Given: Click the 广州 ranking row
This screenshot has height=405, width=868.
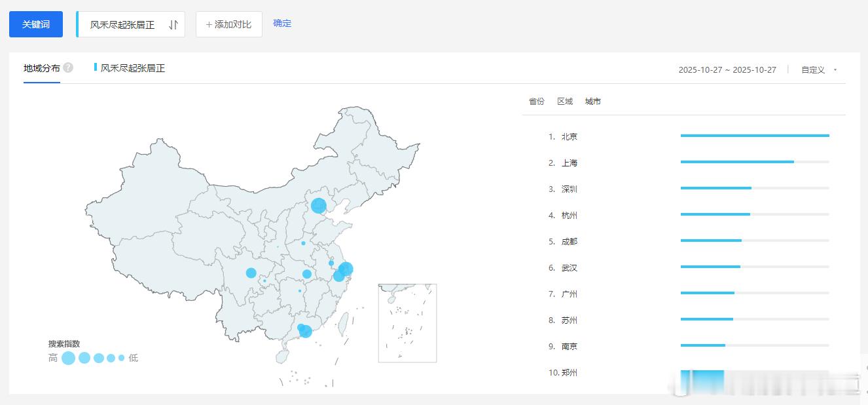Looking at the screenshot, I should point(689,294).
